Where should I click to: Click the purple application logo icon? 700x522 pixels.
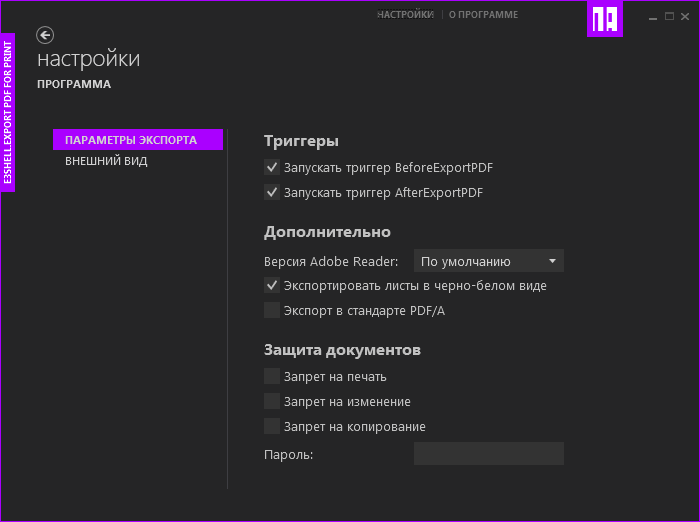click(x=605, y=19)
